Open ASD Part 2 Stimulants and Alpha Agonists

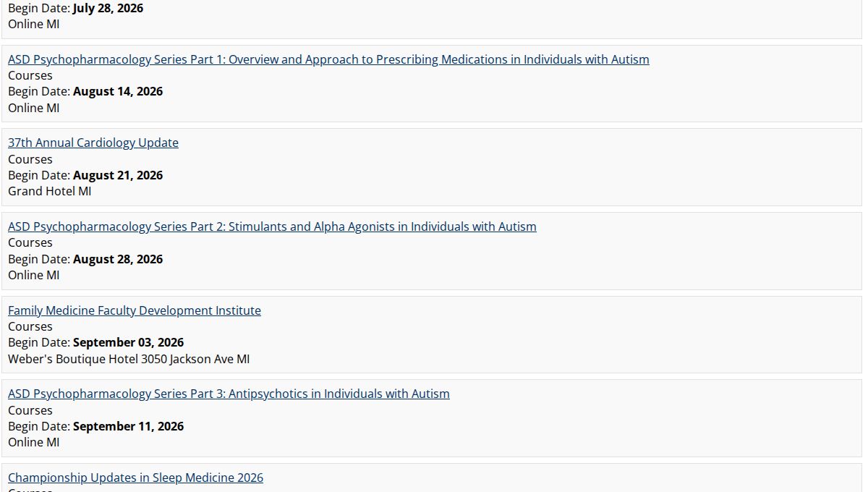[272, 226]
